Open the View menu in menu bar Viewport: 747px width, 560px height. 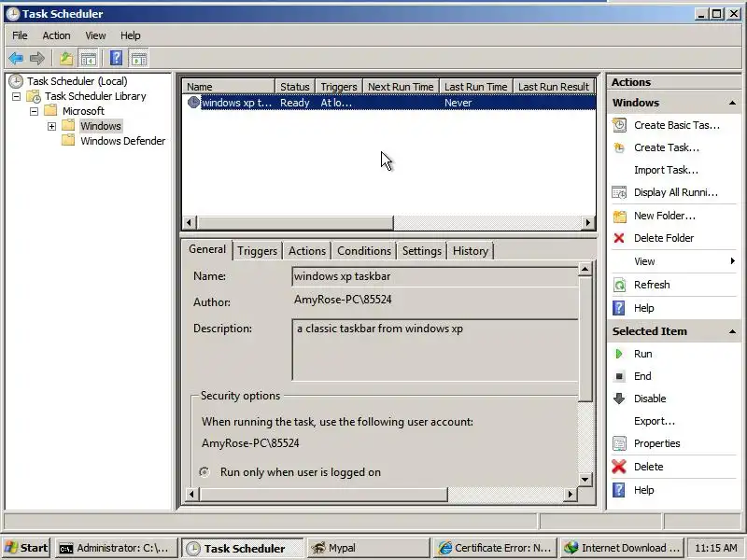(x=95, y=35)
